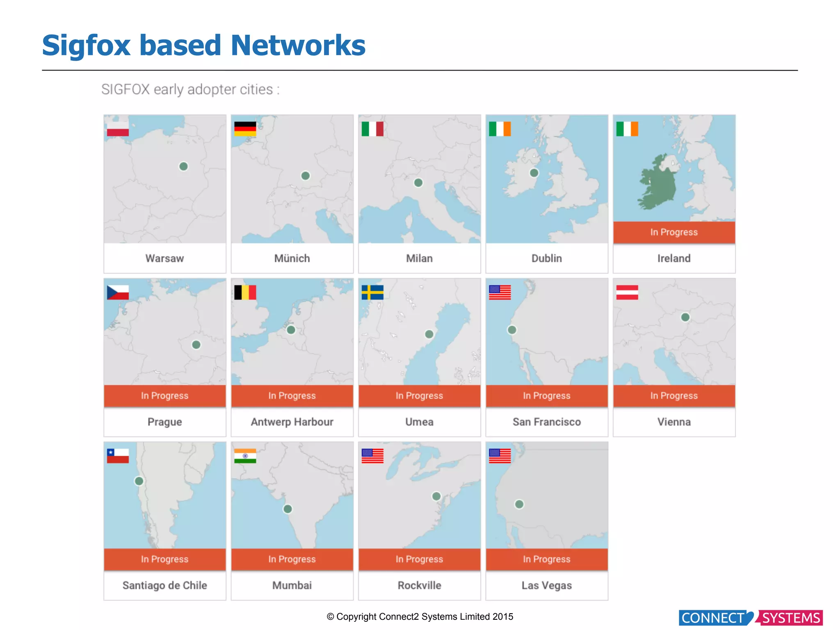840x630 pixels.
Task: Click the green location dot on Münich map
Action: pos(306,176)
